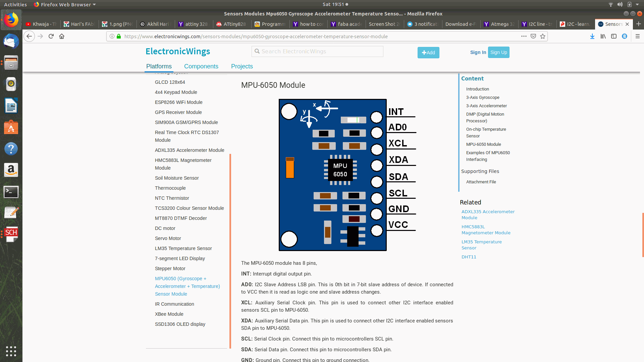Open the Downloads arrow icon

[592, 36]
